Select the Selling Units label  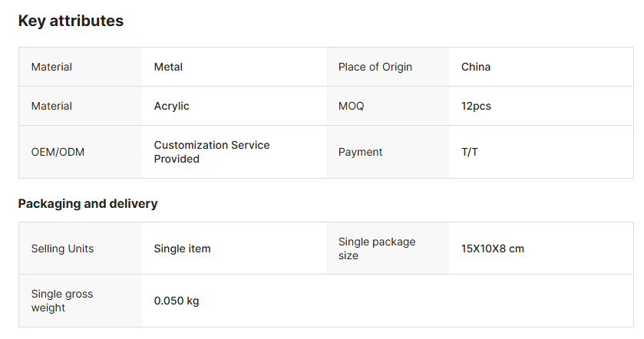(x=62, y=248)
